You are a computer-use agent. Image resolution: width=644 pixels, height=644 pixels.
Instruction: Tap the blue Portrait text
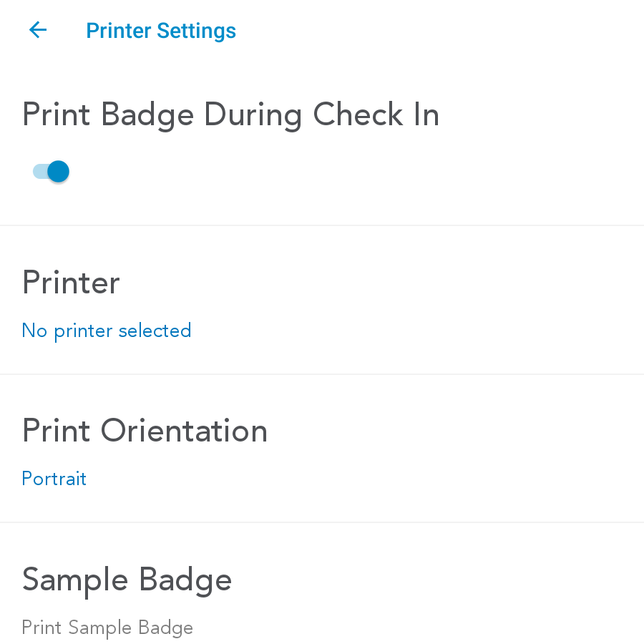(54, 479)
